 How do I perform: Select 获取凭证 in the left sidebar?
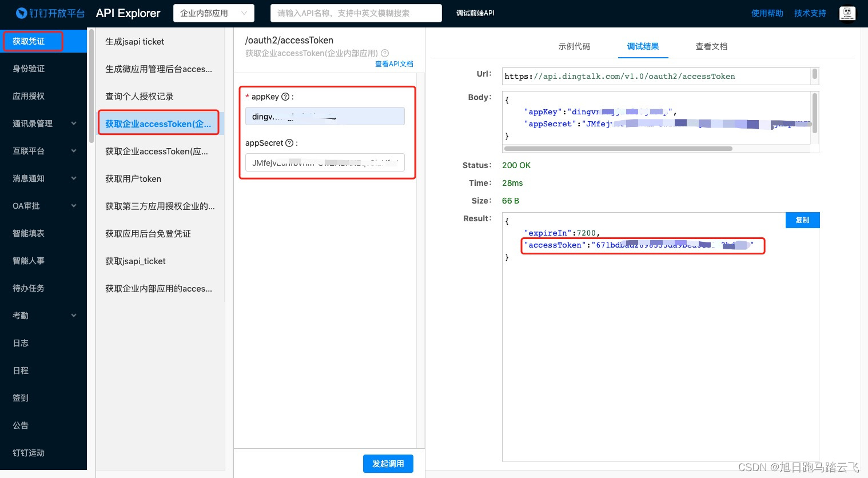pyautogui.click(x=43, y=41)
